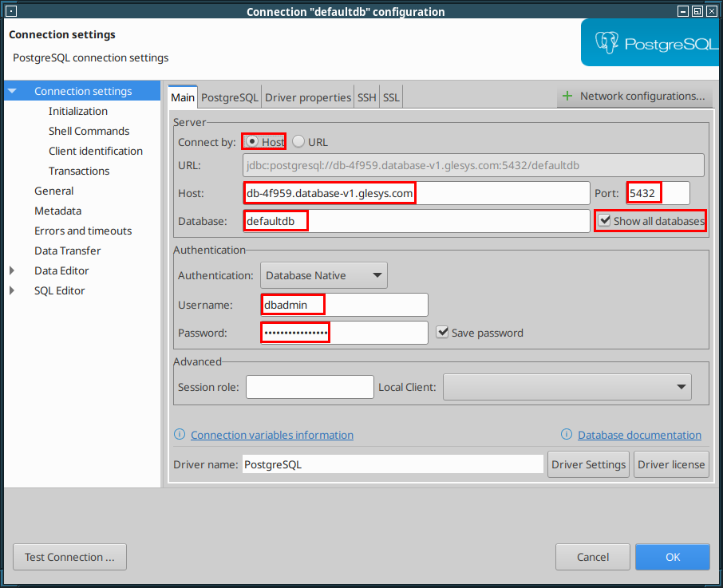The image size is (723, 588).
Task: Open Driver Settings
Action: click(x=588, y=464)
